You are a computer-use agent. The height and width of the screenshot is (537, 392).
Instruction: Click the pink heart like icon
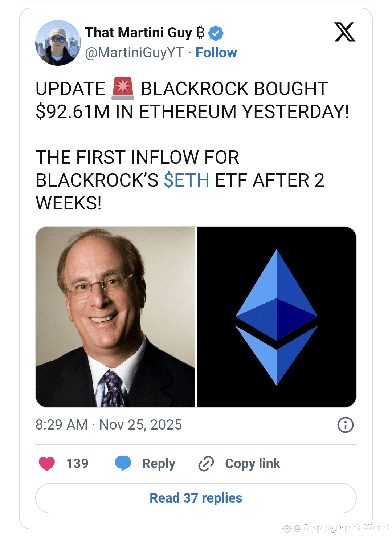(47, 464)
